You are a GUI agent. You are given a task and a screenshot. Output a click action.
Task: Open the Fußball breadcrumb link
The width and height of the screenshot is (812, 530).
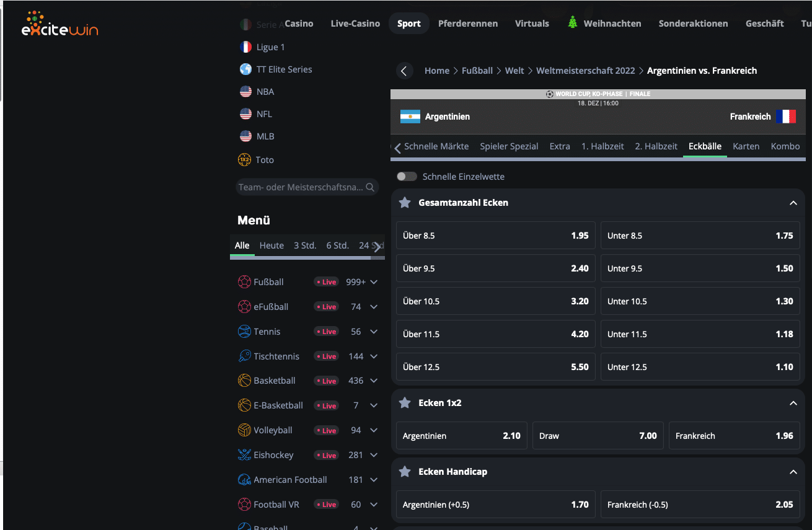(477, 71)
